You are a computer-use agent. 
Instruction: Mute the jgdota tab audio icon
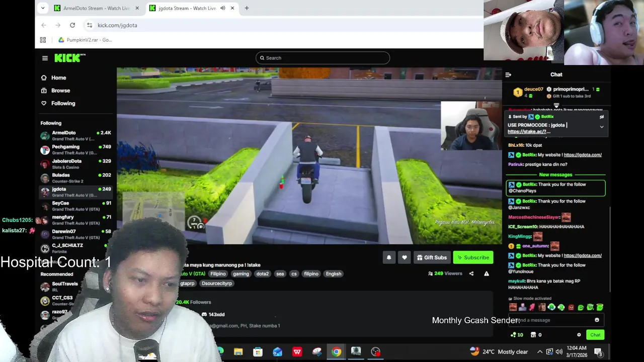coord(223,8)
